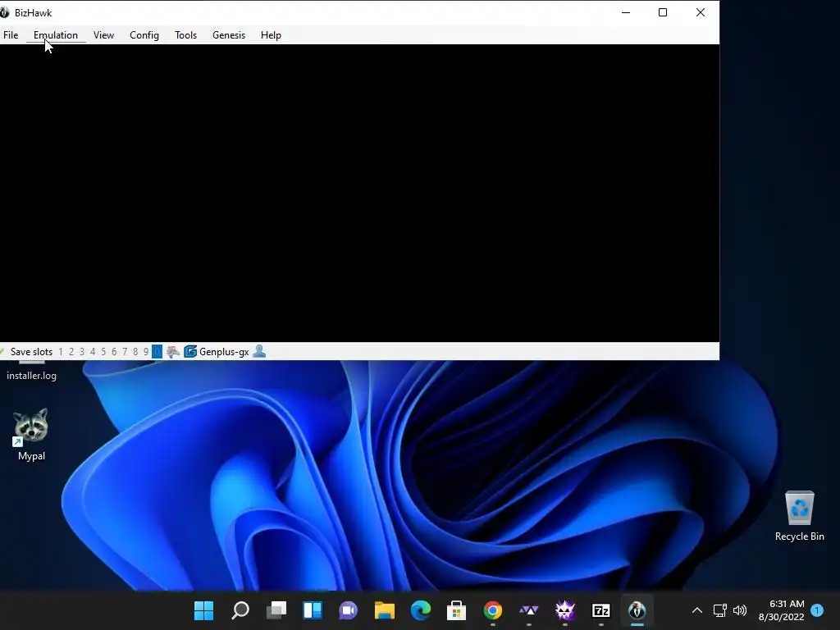
Task: Click the Genplus-gx core icon
Action: click(190, 352)
